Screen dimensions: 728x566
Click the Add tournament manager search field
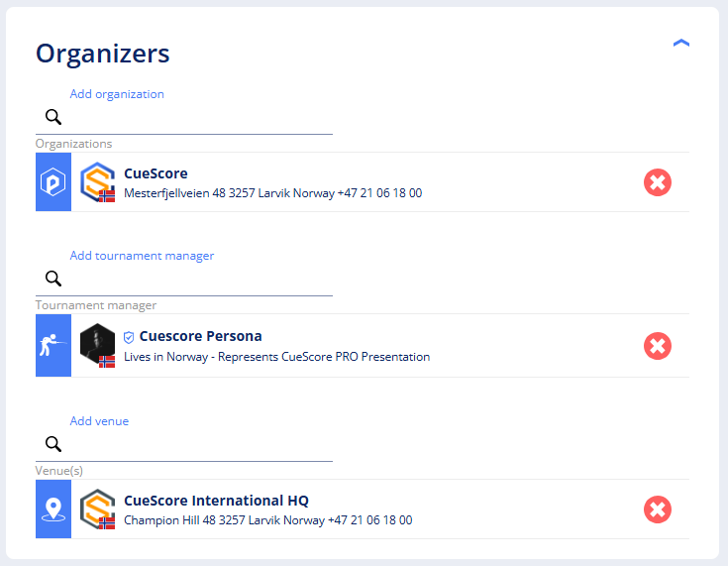(x=184, y=280)
